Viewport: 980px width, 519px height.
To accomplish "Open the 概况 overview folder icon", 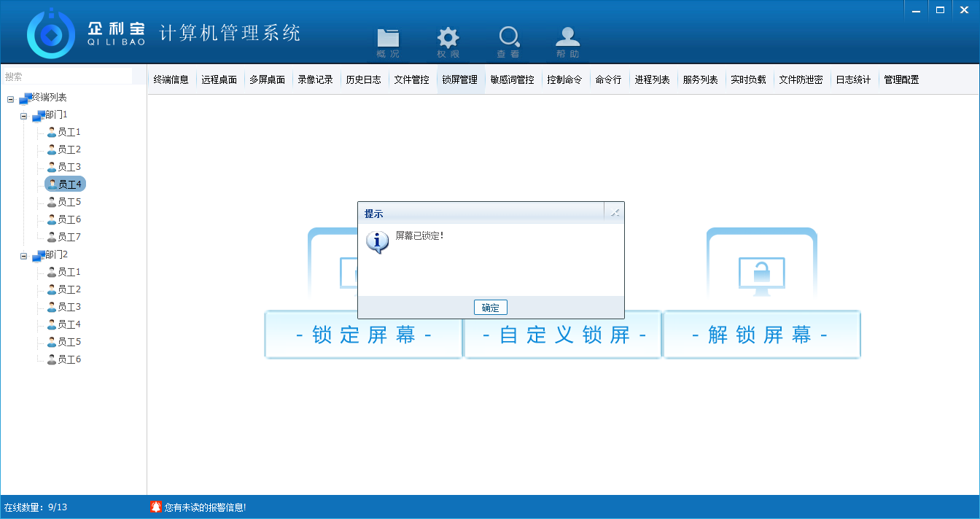I will point(388,39).
